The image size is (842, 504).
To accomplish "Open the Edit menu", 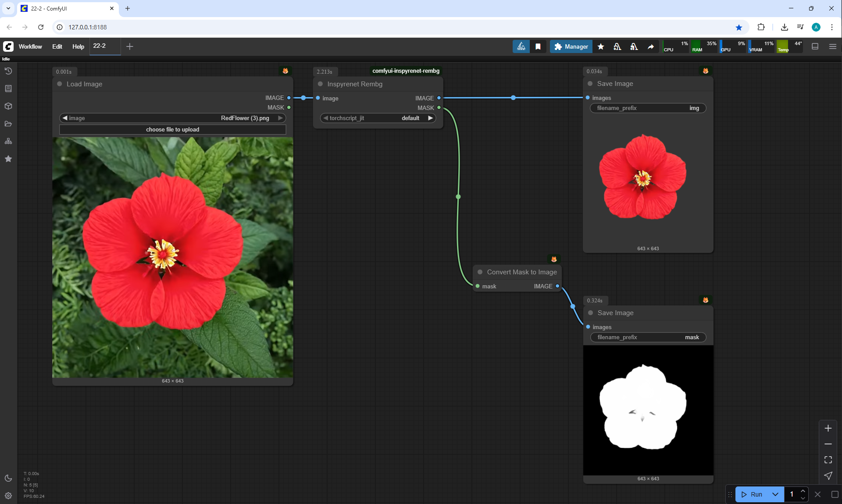I will click(x=57, y=46).
